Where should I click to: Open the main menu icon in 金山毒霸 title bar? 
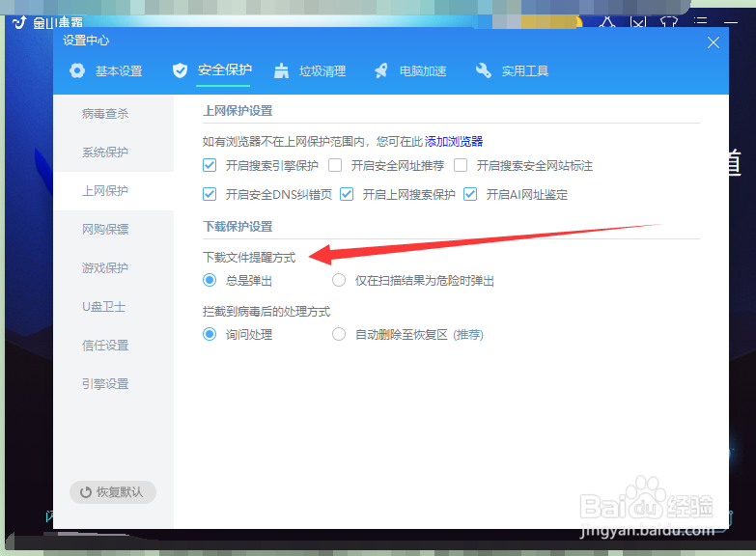pos(700,21)
